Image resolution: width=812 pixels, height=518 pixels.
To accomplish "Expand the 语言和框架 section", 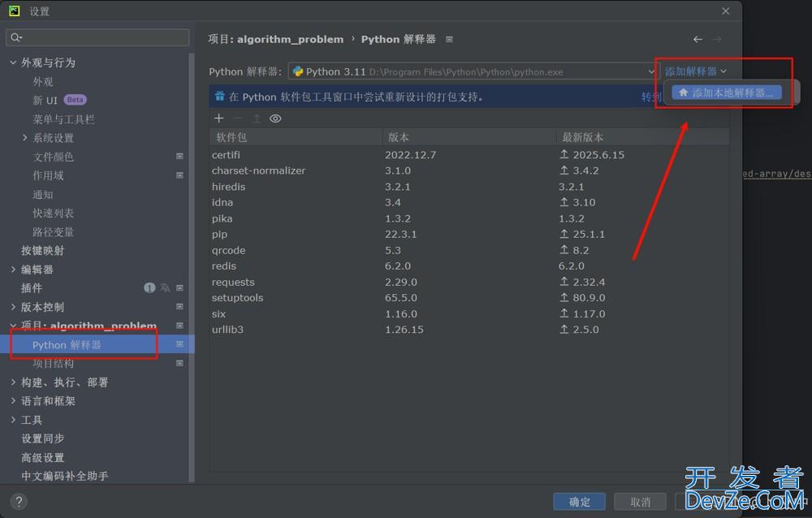I will click(x=13, y=400).
